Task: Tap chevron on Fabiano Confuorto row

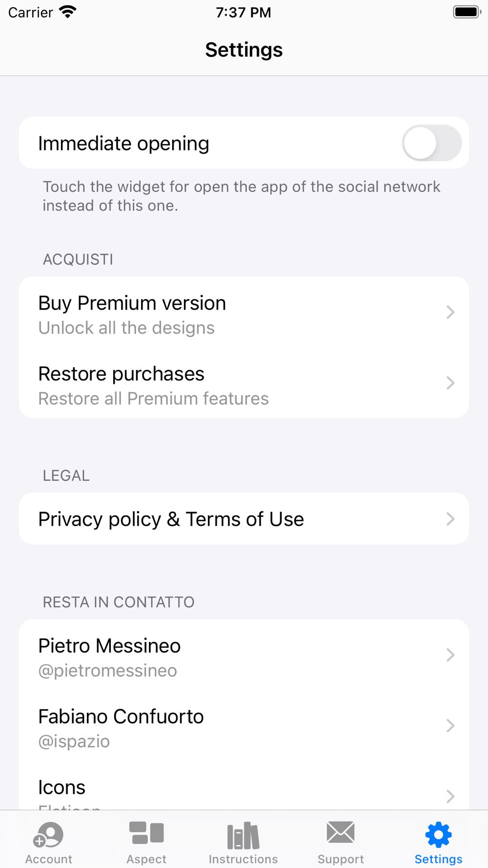Action: click(450, 726)
